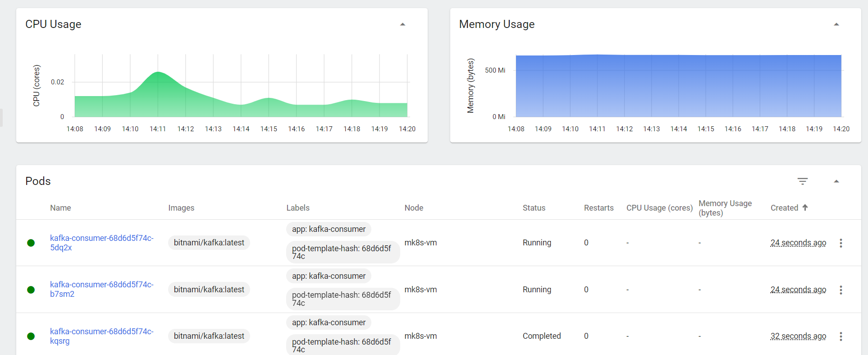Click pod-template-hash label in b7sm2 row
The width and height of the screenshot is (868, 355).
(x=343, y=299)
